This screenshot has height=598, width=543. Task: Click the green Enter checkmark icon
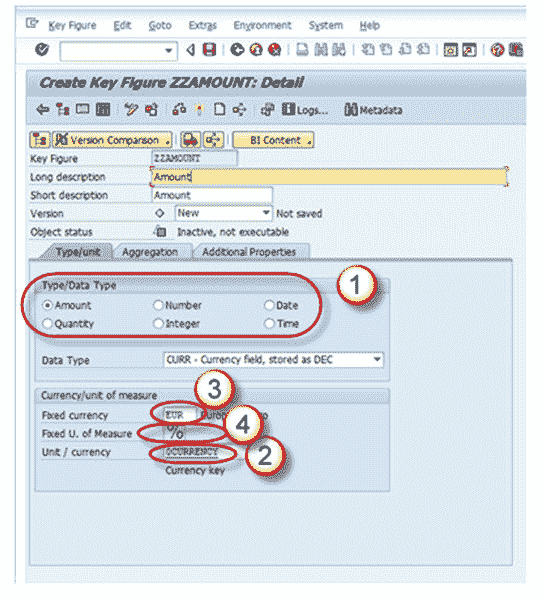[42, 49]
